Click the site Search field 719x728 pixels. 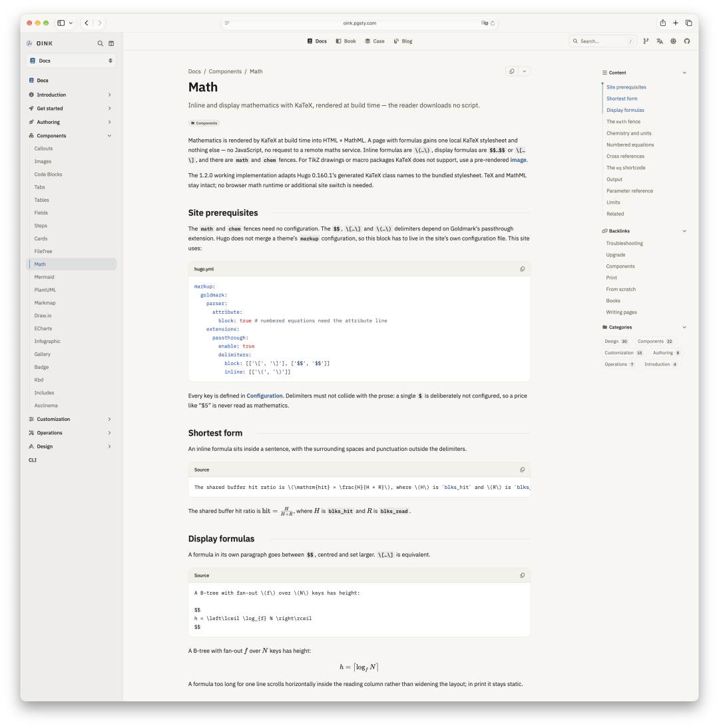click(x=602, y=41)
